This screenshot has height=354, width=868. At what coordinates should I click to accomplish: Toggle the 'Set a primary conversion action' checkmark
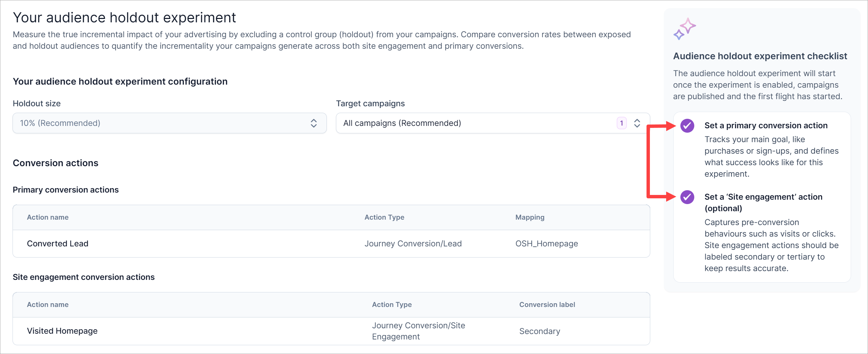point(687,126)
